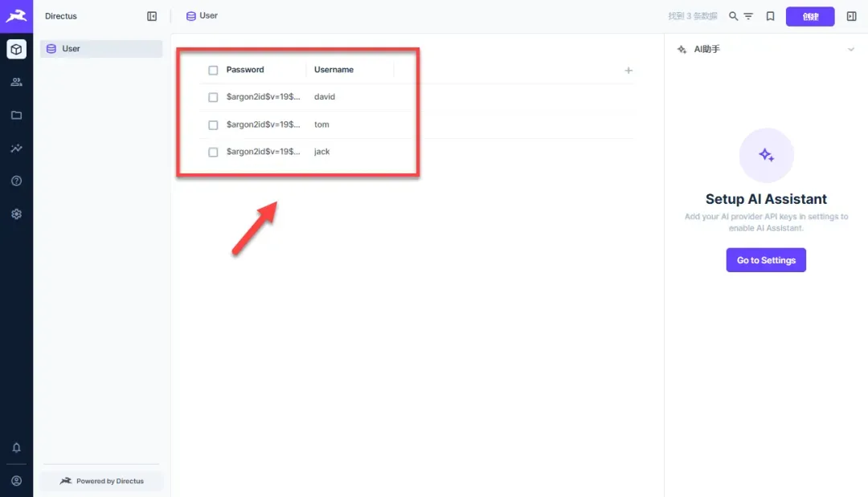The image size is (868, 497).
Task: Select the User collection in sidebar
Action: (101, 49)
